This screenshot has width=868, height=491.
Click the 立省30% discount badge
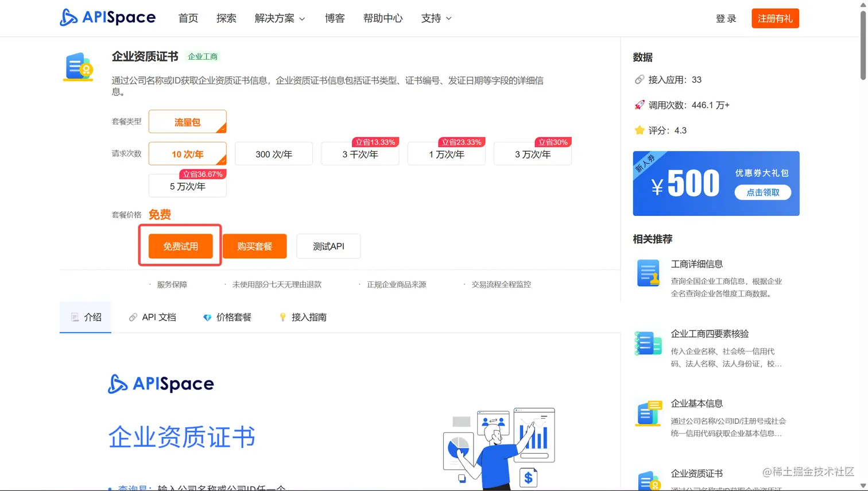(x=553, y=142)
